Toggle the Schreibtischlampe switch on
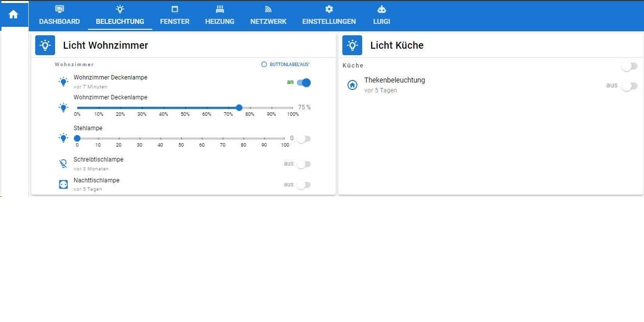This screenshot has width=644, height=322. click(x=304, y=164)
